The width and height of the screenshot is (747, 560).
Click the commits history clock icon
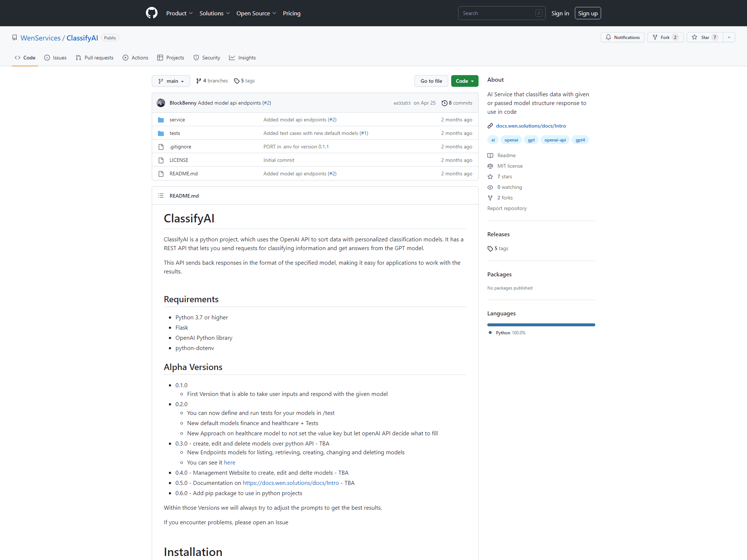(444, 103)
